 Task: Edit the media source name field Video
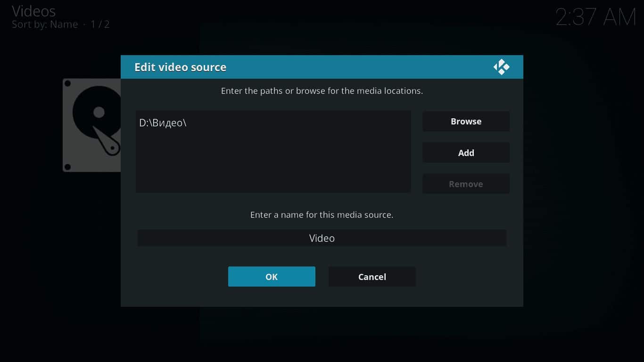322,238
